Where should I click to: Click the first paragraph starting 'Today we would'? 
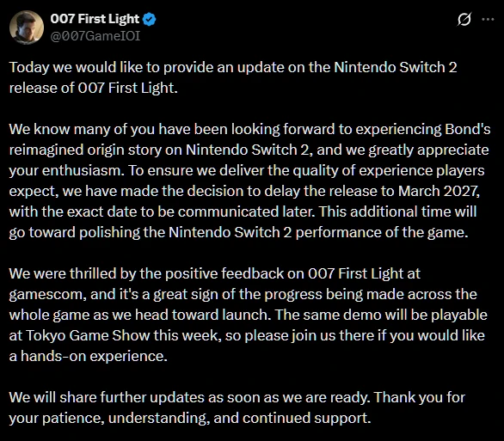click(233, 77)
